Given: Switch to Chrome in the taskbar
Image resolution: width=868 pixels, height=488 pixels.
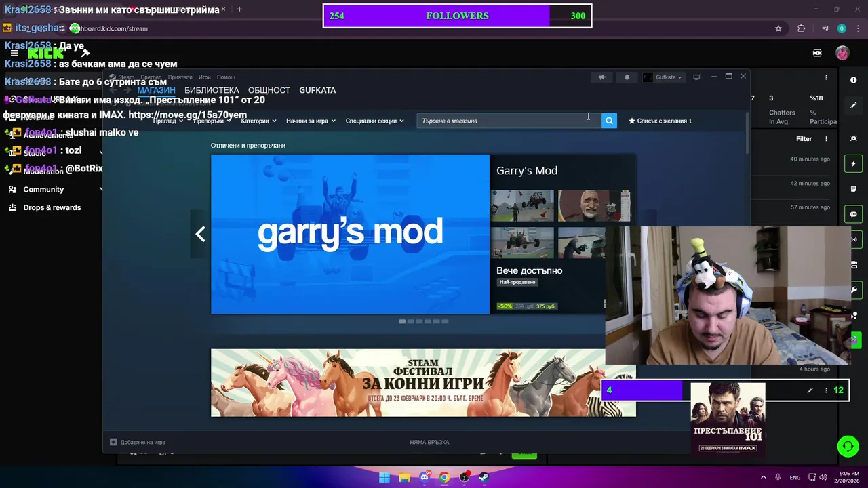Looking at the screenshot, I should [444, 477].
